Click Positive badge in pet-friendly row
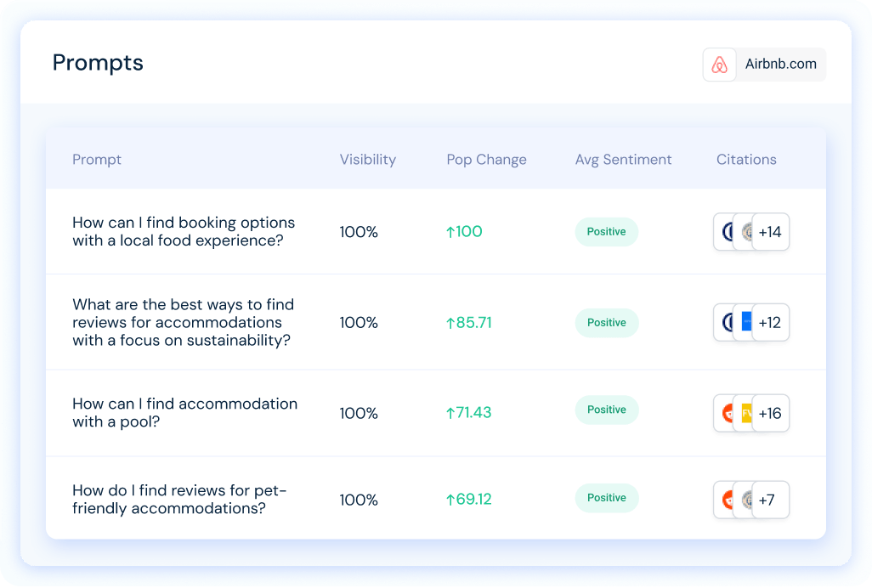Viewport: 872px width, 588px height. 606,497
